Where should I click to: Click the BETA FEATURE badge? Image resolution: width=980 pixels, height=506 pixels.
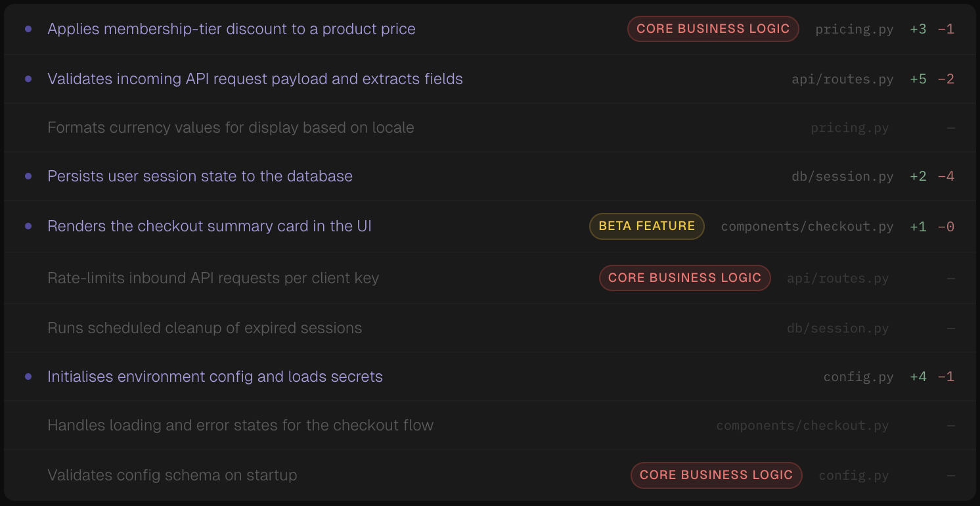point(646,226)
